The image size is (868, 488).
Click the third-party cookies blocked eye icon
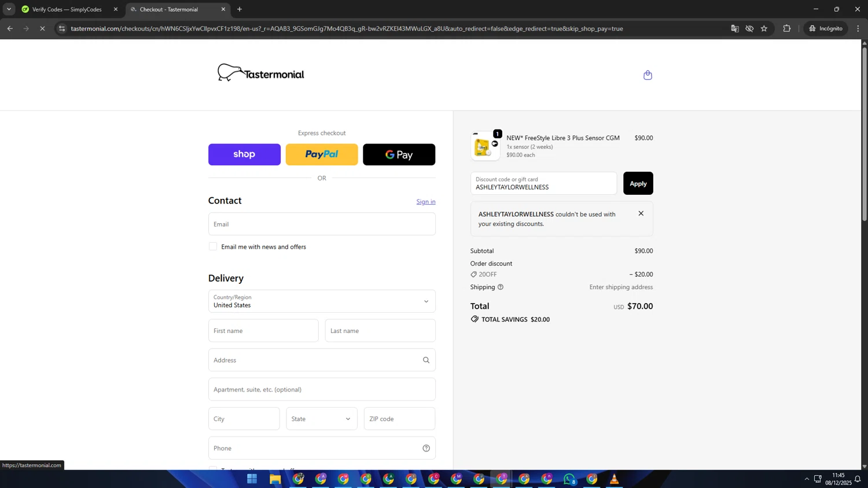[749, 28]
